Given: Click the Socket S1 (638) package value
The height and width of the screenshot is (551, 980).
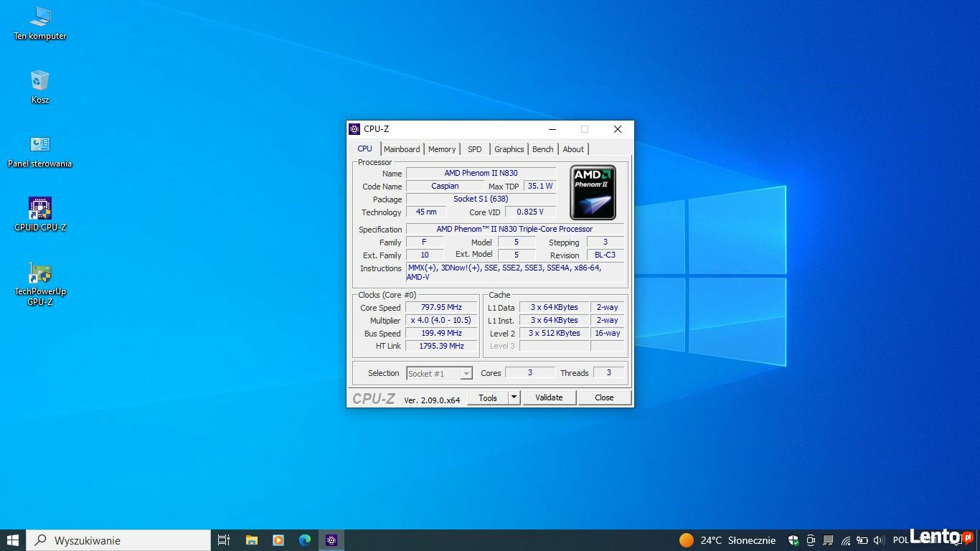Looking at the screenshot, I should pyautogui.click(x=481, y=199).
